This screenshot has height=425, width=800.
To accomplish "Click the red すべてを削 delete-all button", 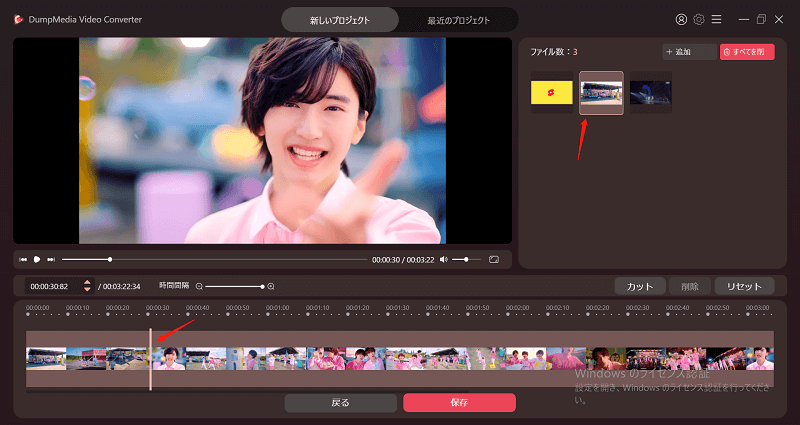I will pyautogui.click(x=747, y=52).
